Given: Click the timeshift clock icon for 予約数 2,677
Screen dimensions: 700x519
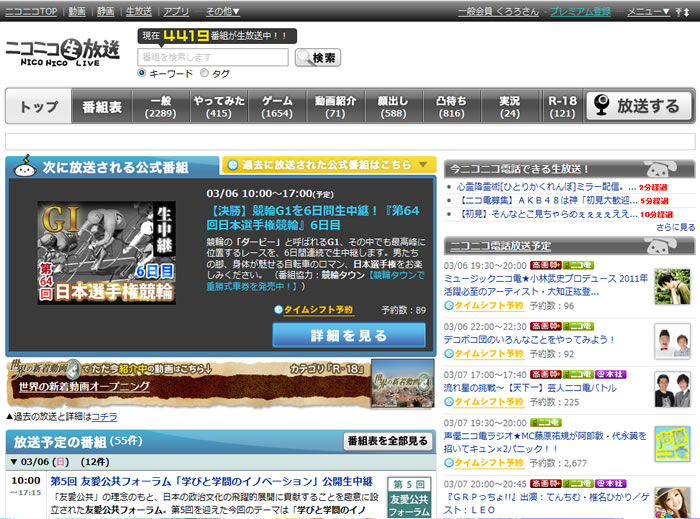Looking at the screenshot, I should [x=449, y=463].
